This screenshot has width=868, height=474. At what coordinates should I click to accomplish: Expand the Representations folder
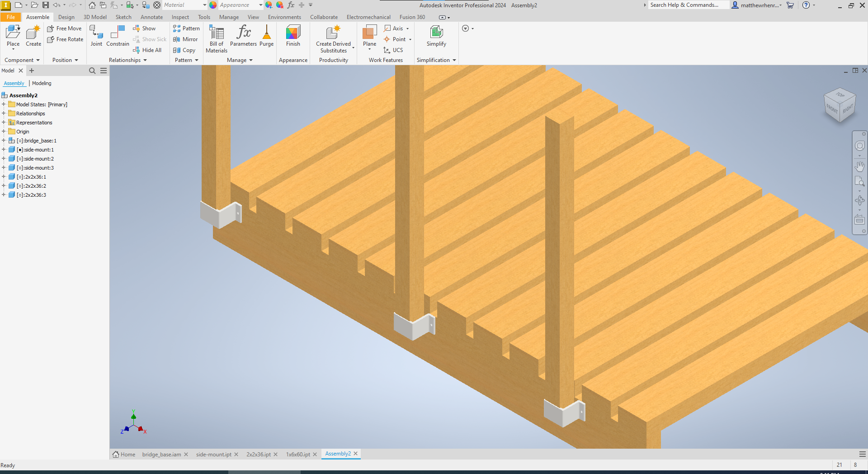point(4,123)
